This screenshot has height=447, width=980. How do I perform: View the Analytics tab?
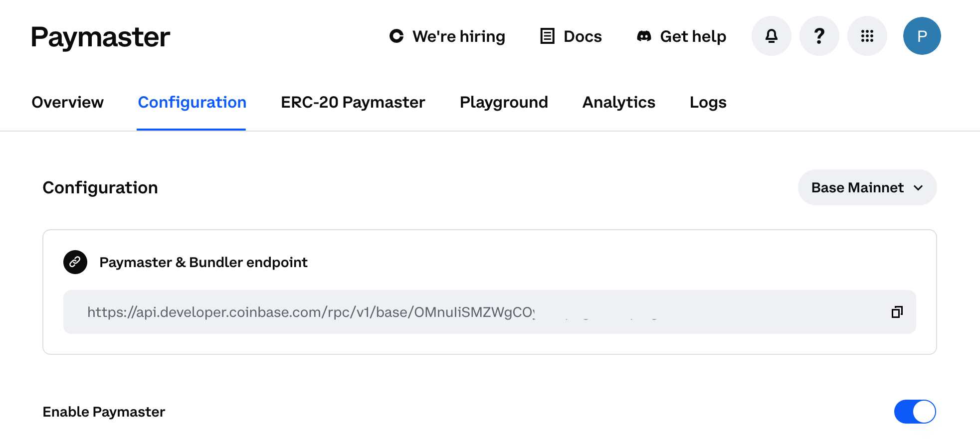(618, 102)
